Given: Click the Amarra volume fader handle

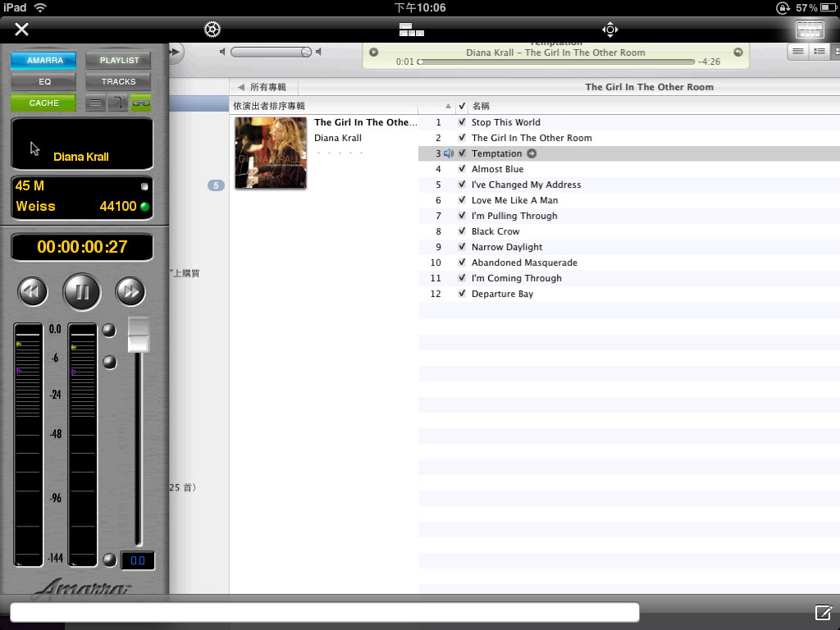Looking at the screenshot, I should (x=138, y=335).
